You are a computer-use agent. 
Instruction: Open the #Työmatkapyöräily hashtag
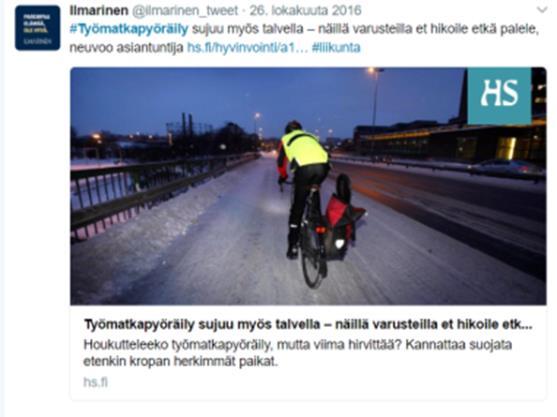(129, 29)
